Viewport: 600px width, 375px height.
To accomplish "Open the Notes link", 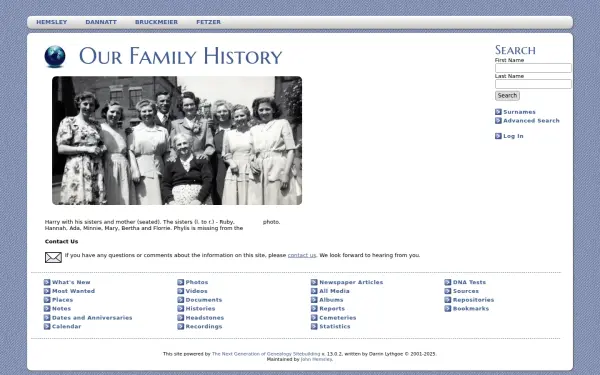I will pos(61,309).
